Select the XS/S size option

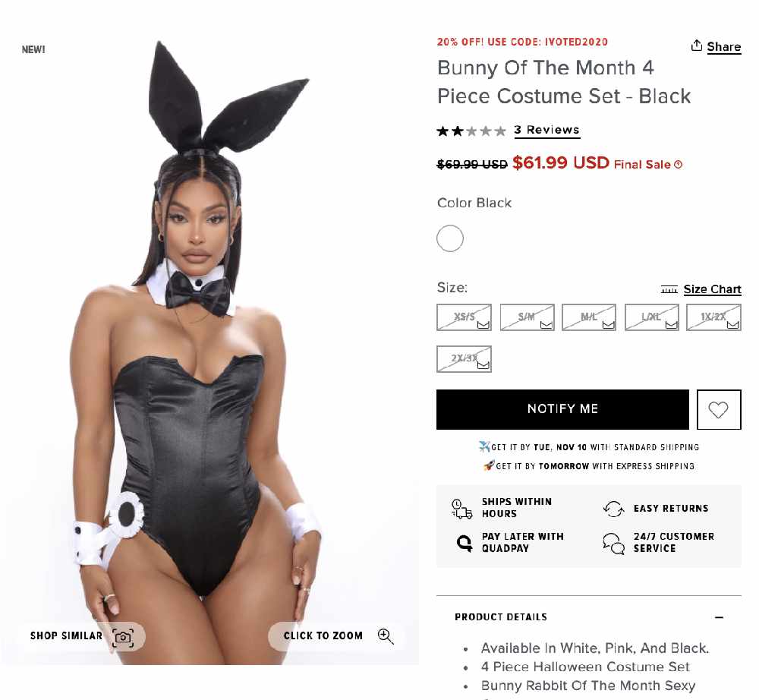[464, 317]
